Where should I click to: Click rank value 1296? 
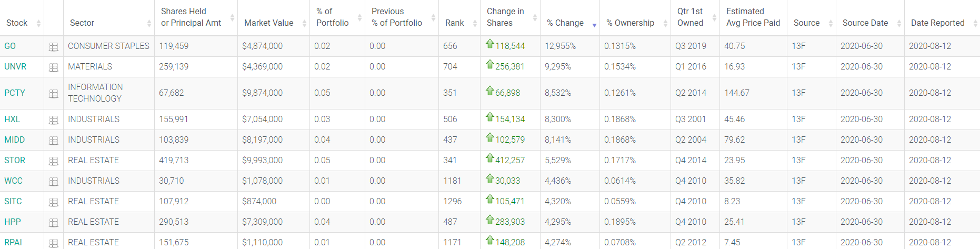(x=453, y=202)
